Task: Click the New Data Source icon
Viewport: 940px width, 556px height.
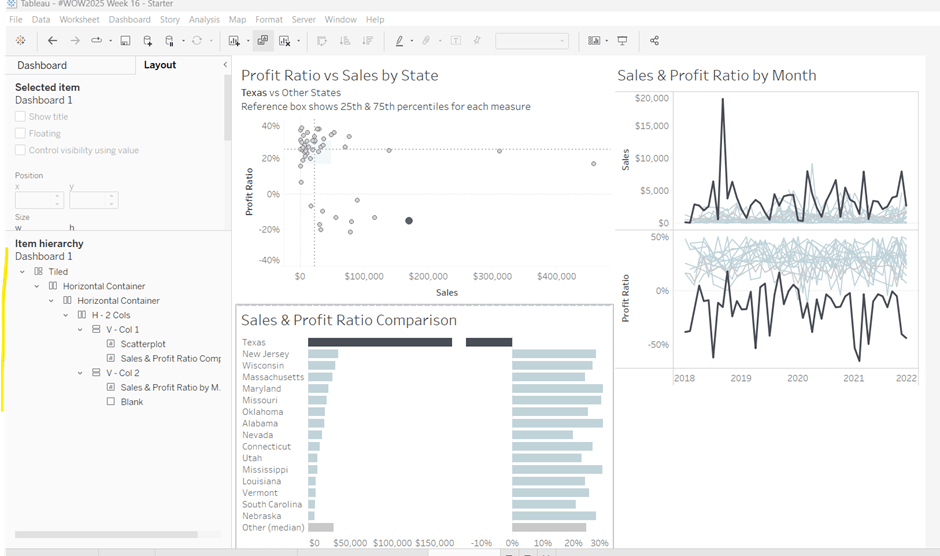Action: pos(148,41)
